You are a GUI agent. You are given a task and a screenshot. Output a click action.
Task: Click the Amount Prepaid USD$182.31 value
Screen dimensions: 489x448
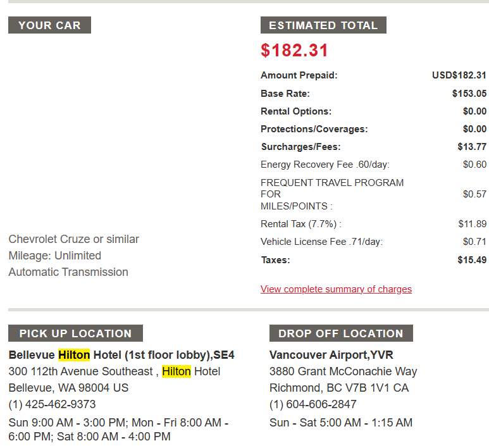pos(459,75)
